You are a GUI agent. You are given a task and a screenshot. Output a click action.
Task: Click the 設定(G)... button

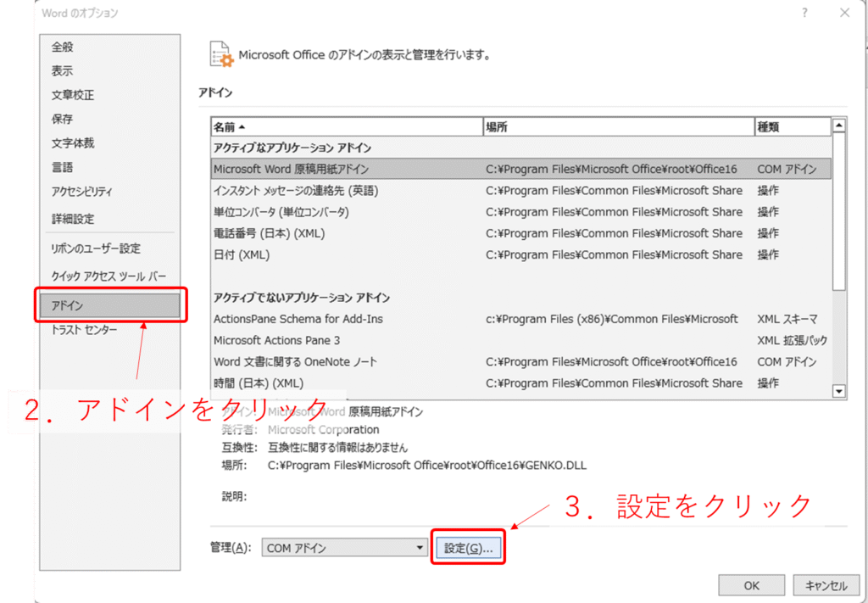click(x=468, y=548)
